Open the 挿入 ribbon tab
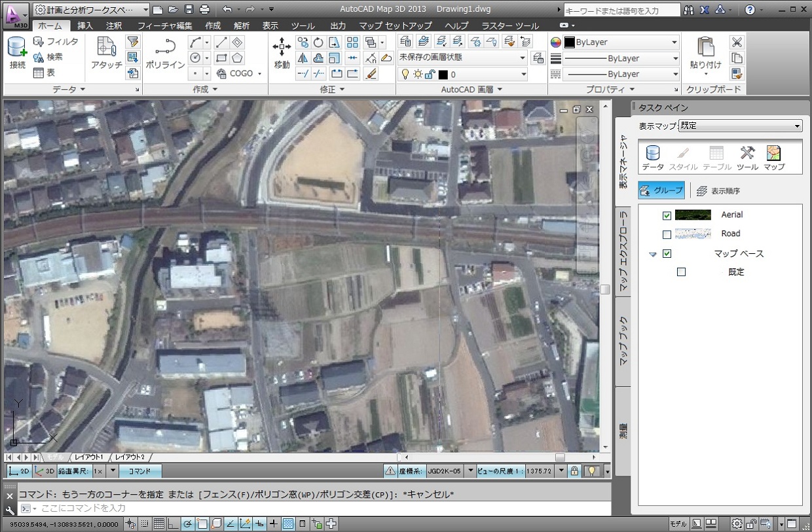Image resolution: width=812 pixels, height=532 pixels. pyautogui.click(x=85, y=26)
